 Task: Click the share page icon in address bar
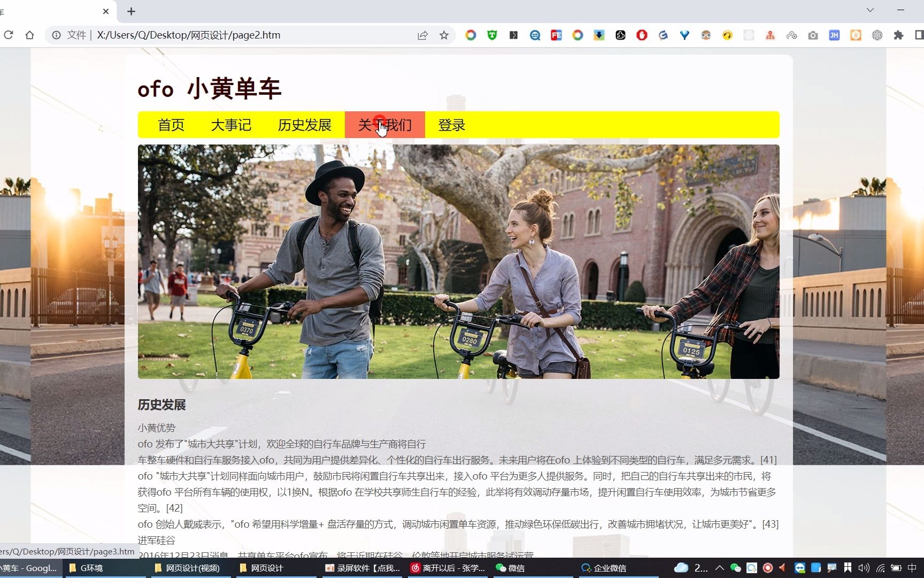click(x=422, y=35)
